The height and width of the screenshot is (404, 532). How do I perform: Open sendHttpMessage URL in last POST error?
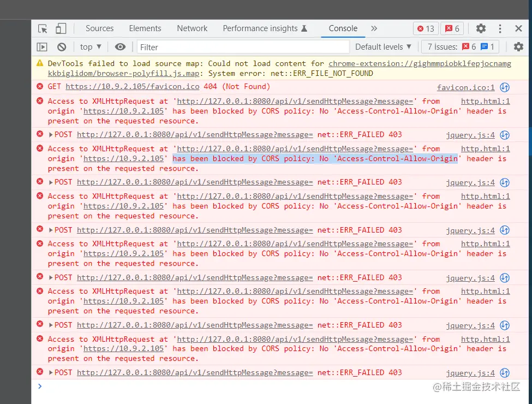[195, 373]
